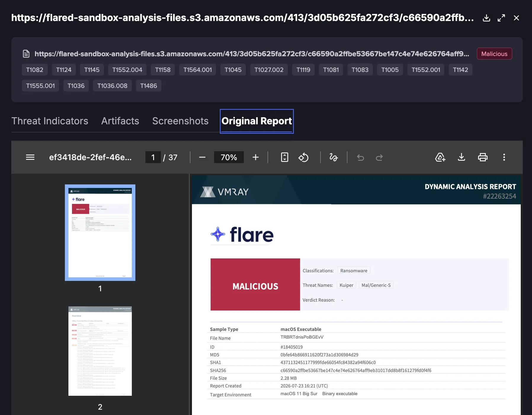The image size is (532, 415).
Task: Open page 1 thumbnail
Action: pyautogui.click(x=100, y=233)
